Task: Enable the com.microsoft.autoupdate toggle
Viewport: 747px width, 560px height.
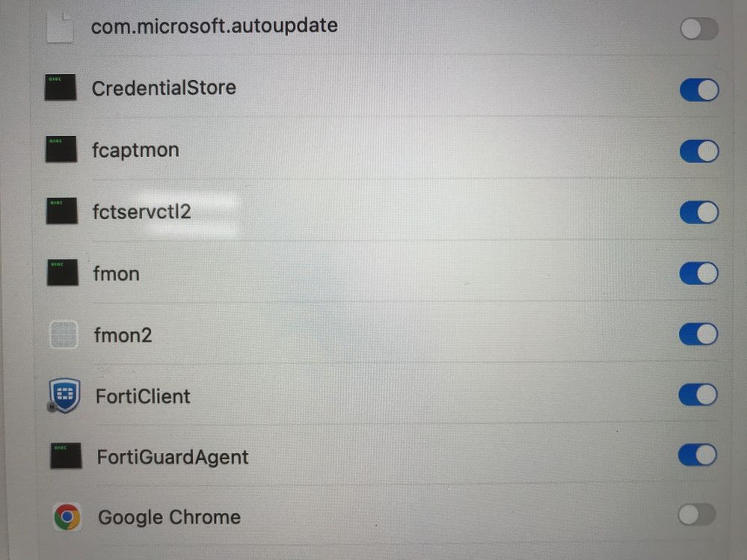Action: coord(699,29)
